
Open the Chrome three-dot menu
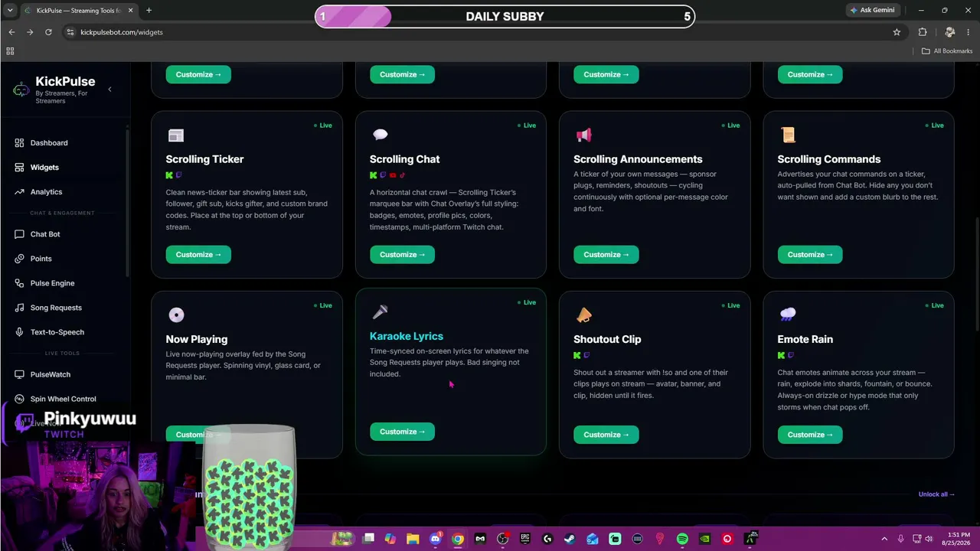(968, 32)
